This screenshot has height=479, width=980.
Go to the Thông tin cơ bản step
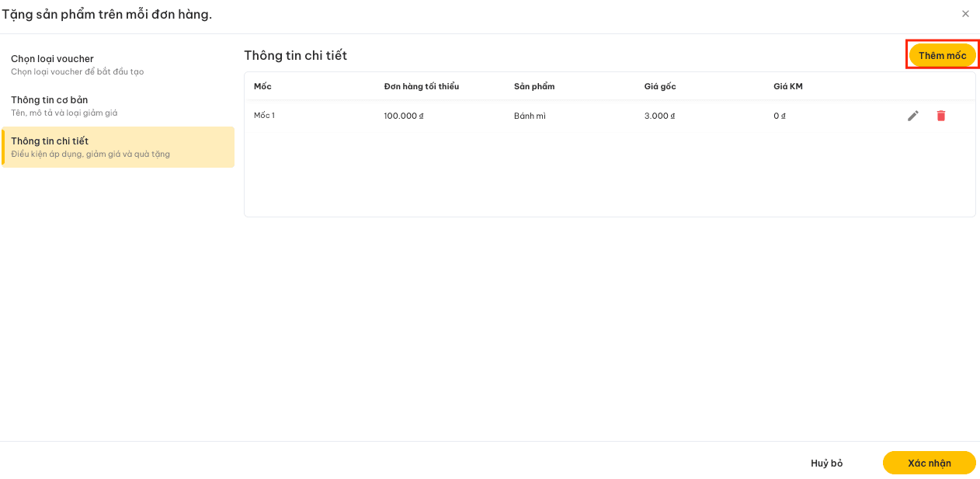(x=118, y=106)
